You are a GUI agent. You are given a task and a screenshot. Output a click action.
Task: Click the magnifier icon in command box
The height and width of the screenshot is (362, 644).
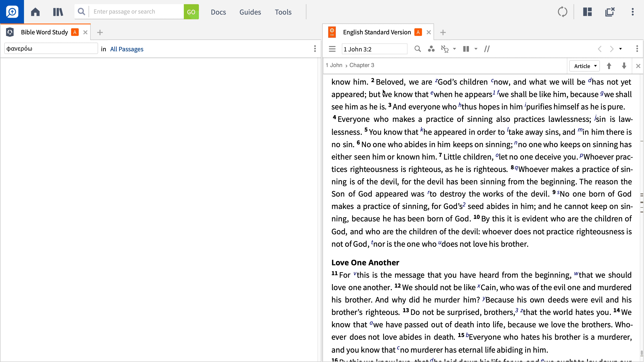(x=81, y=12)
